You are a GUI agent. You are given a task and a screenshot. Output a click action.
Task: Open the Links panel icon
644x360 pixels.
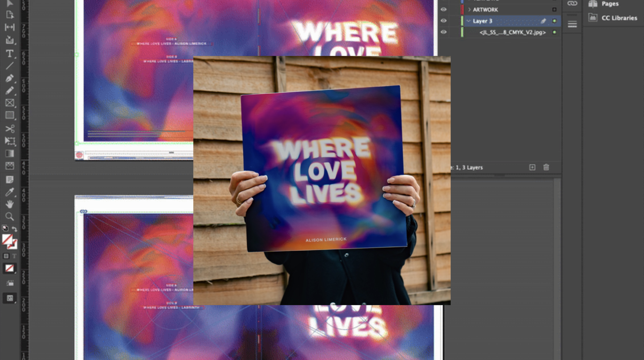pyautogui.click(x=572, y=3)
